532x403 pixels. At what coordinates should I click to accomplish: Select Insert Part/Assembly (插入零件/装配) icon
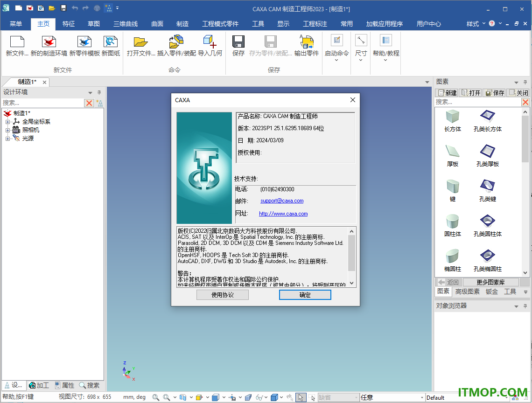click(176, 42)
